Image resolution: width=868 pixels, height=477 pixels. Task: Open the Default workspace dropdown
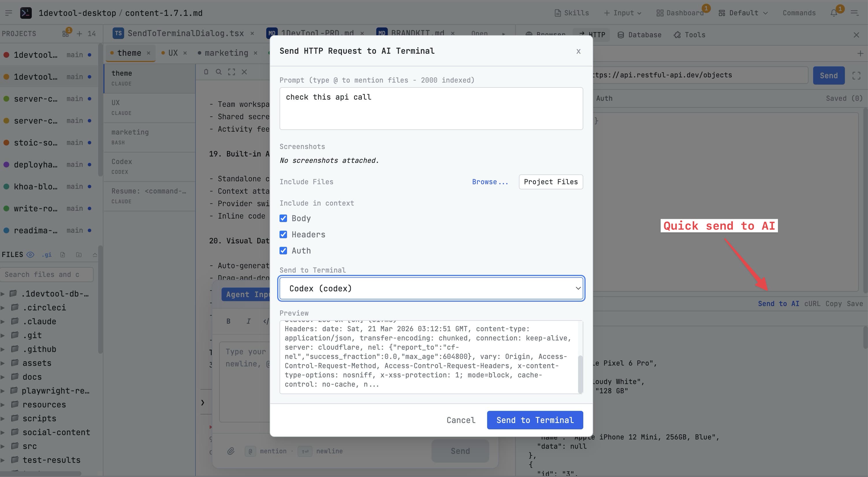pos(743,13)
